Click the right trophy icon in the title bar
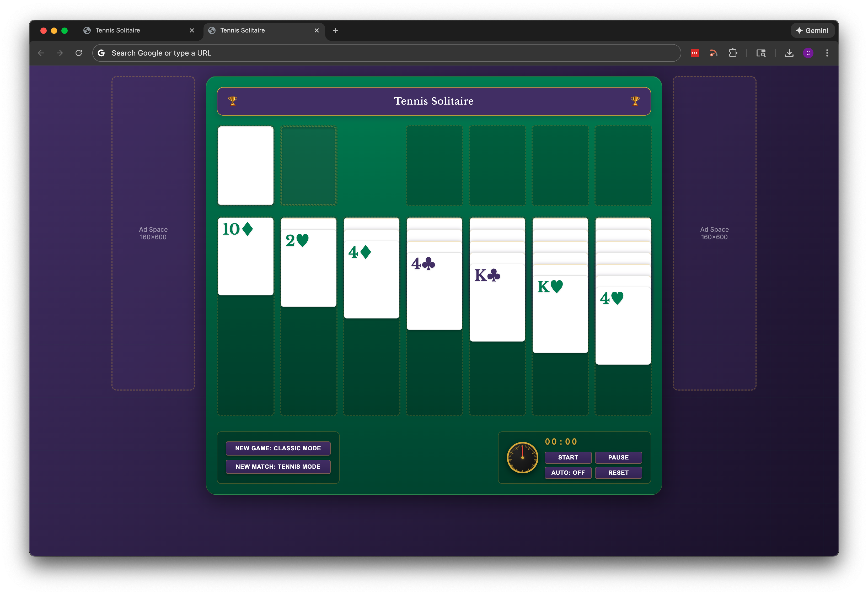The image size is (868, 595). pyautogui.click(x=635, y=101)
